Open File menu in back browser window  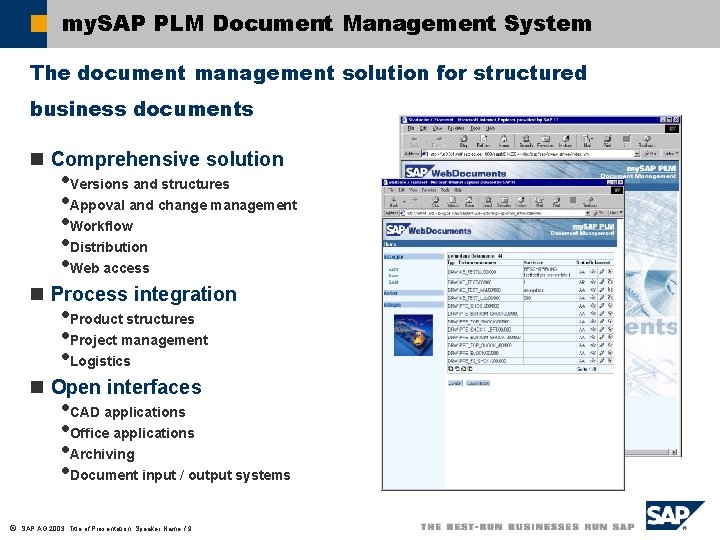pyautogui.click(x=411, y=129)
